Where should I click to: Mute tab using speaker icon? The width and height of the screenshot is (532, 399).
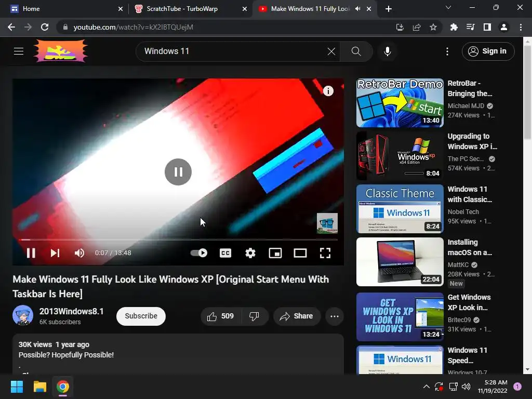pos(357,9)
